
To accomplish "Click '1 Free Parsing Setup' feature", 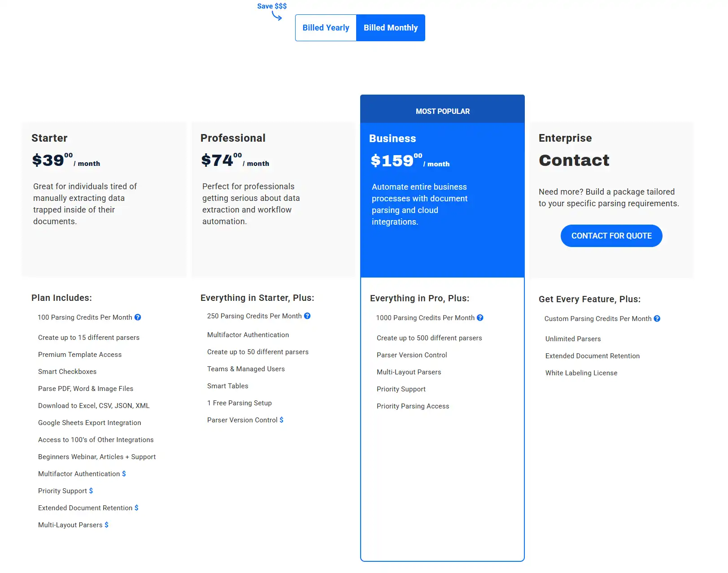I will tap(240, 403).
